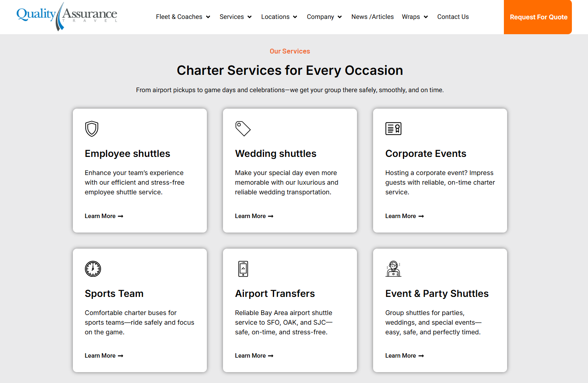Screen dimensions: 588x383
Task: Open the Company menu item
Action: tap(320, 17)
